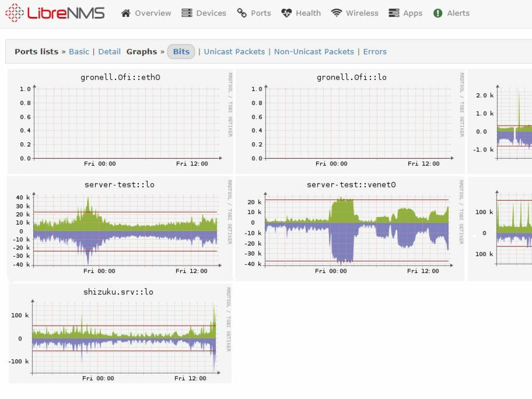Click the green exclamation Alerts icon
Screen dimensions: 532x399
[x=438, y=13]
